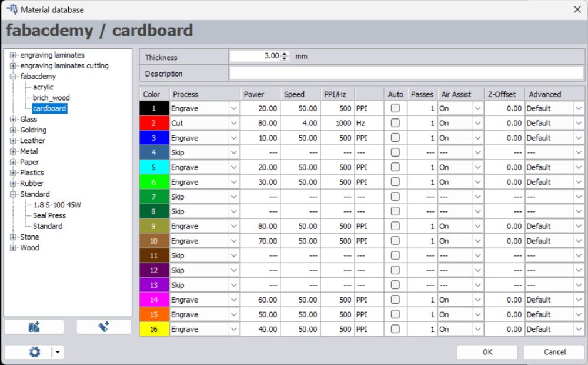The height and width of the screenshot is (365, 588).
Task: Enable Auto checkbox in color 3 row
Action: click(395, 137)
